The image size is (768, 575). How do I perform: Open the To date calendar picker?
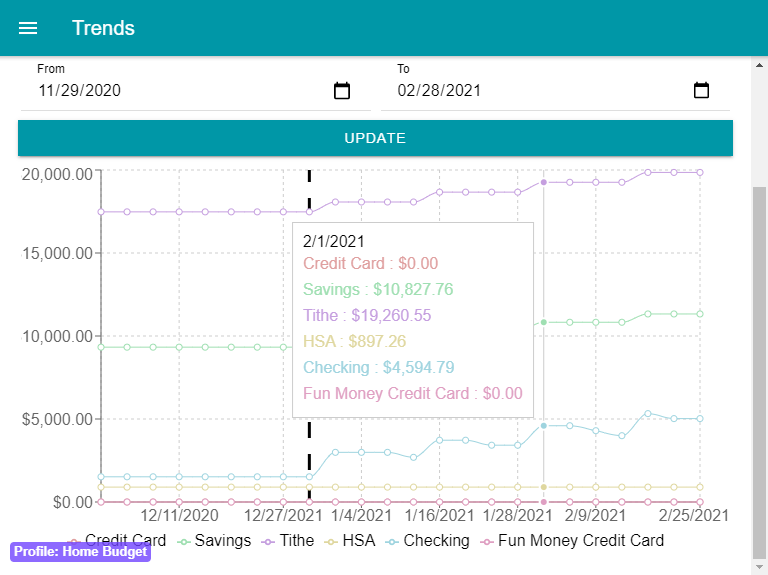[701, 91]
